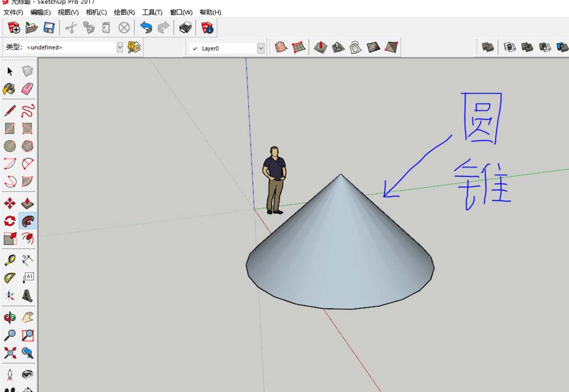Open the 编辑(E) menu

tap(40, 13)
